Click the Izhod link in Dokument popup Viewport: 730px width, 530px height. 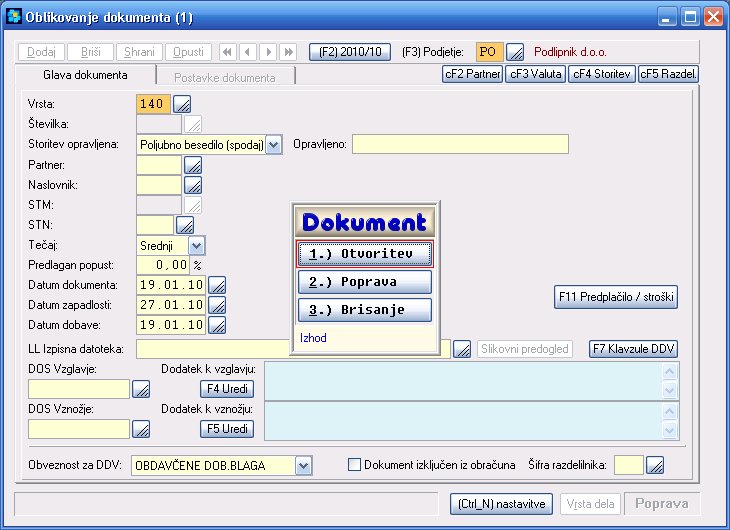tap(313, 338)
